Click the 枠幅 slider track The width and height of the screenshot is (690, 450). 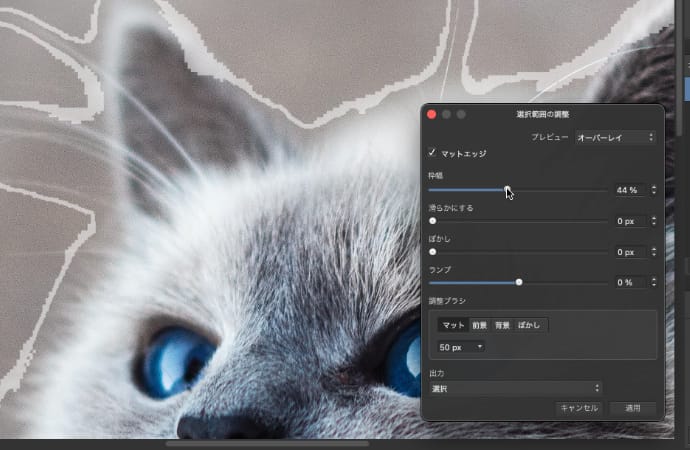click(560, 189)
